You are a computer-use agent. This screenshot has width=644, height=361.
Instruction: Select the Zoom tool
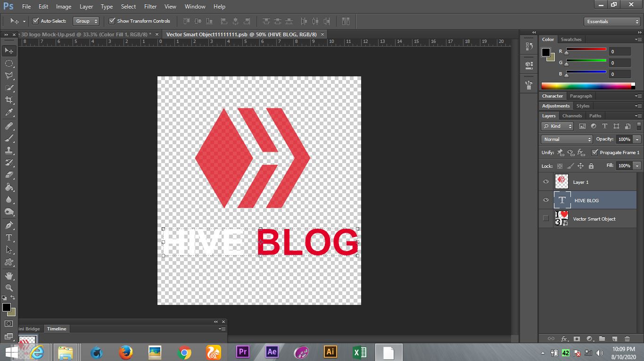(x=9, y=287)
